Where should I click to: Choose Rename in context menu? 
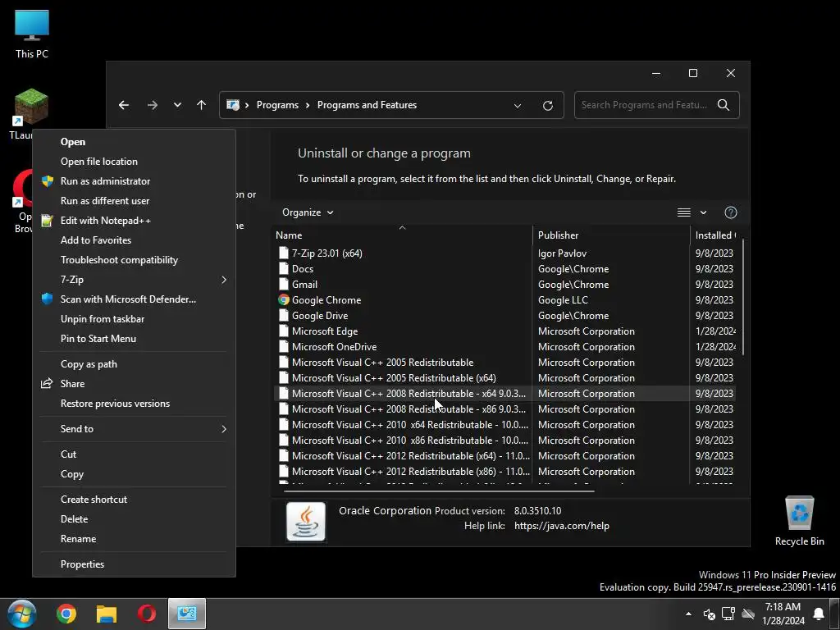coord(134,539)
